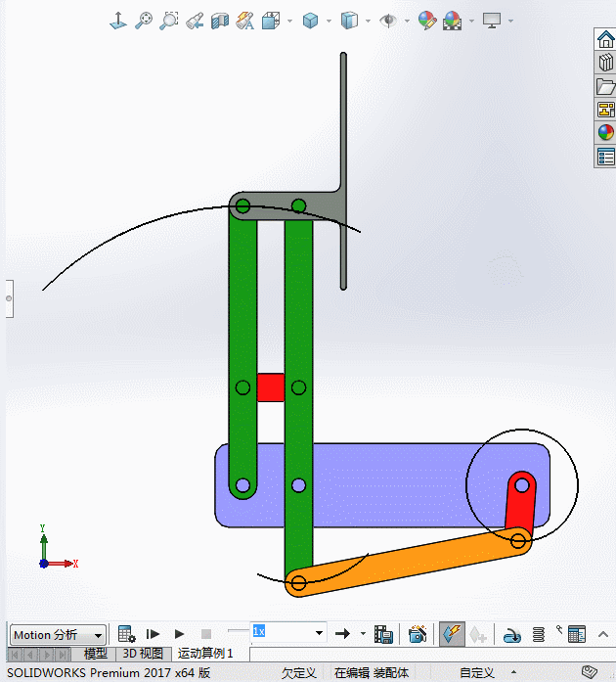Open the Custom Properties task pane tab
Viewport: 616px width, 682px height.
(605, 157)
